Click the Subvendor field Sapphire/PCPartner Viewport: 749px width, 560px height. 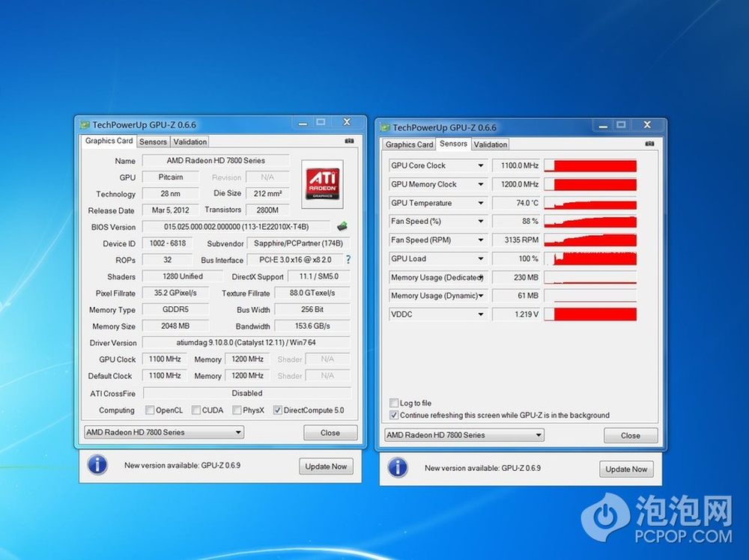pyautogui.click(x=299, y=243)
